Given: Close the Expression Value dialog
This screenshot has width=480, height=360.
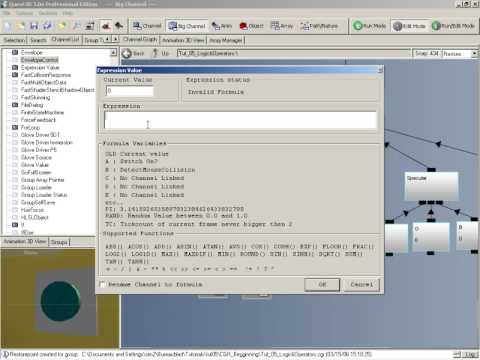Looking at the screenshot, I should (x=380, y=70).
